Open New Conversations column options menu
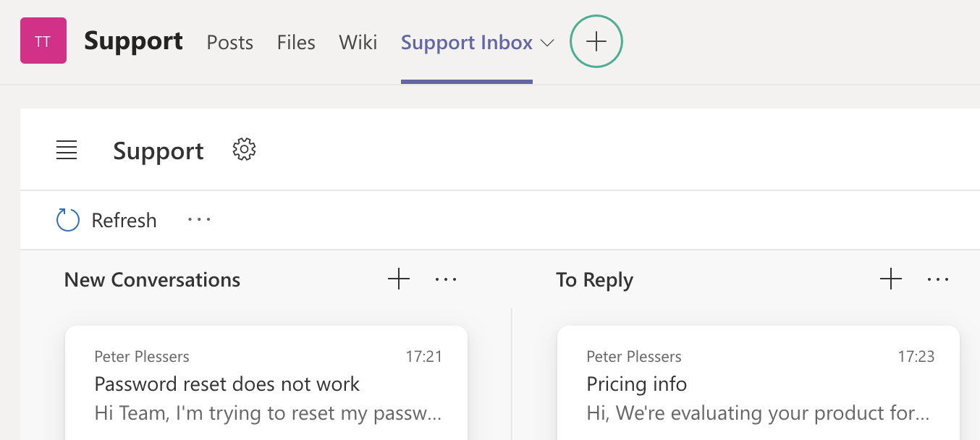980x440 pixels. pos(446,279)
